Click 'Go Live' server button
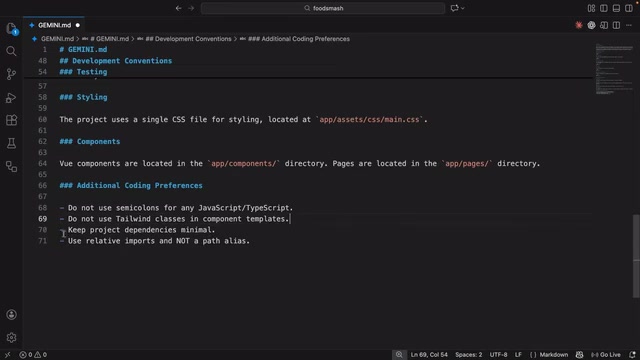This screenshot has width=640, height=360. (606, 355)
